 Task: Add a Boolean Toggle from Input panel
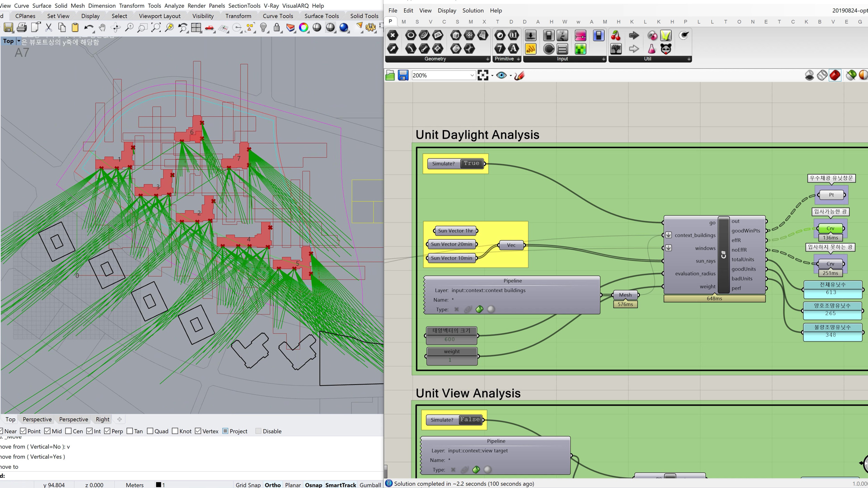[549, 35]
